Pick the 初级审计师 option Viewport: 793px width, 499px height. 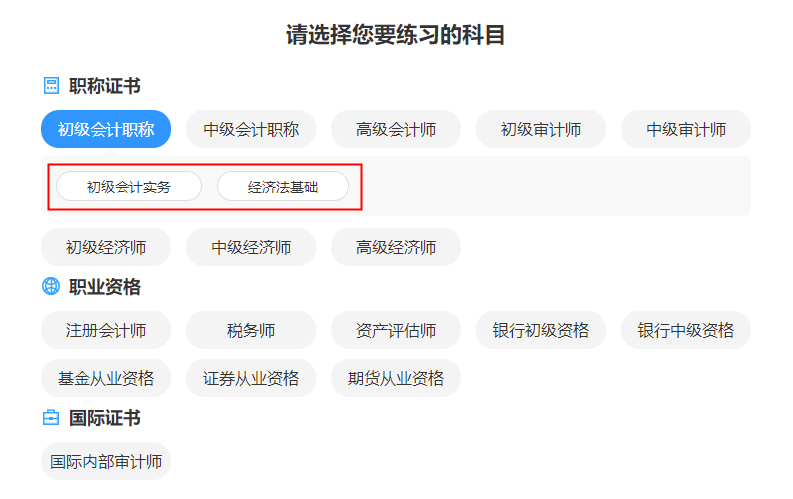click(541, 129)
